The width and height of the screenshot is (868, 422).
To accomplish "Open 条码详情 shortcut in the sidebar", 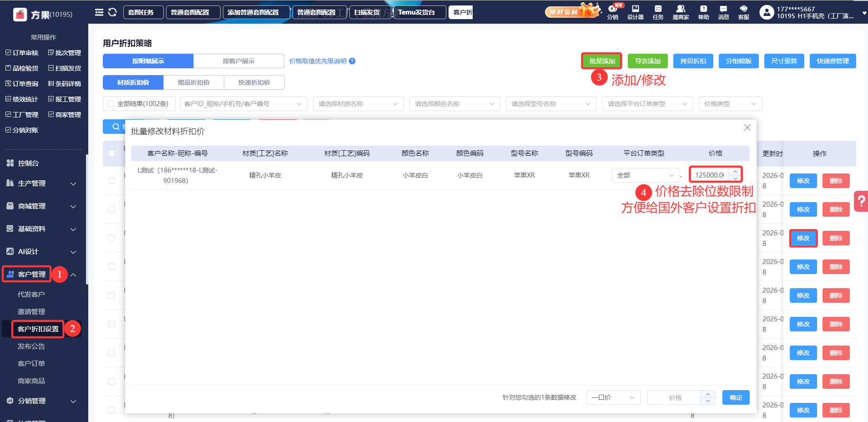I will (x=65, y=84).
